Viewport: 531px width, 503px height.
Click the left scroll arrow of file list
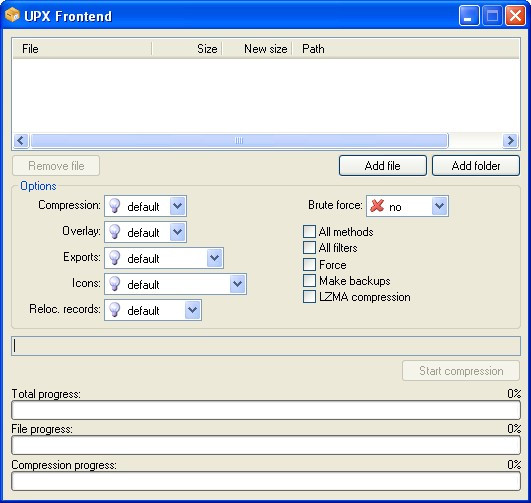[x=21, y=140]
